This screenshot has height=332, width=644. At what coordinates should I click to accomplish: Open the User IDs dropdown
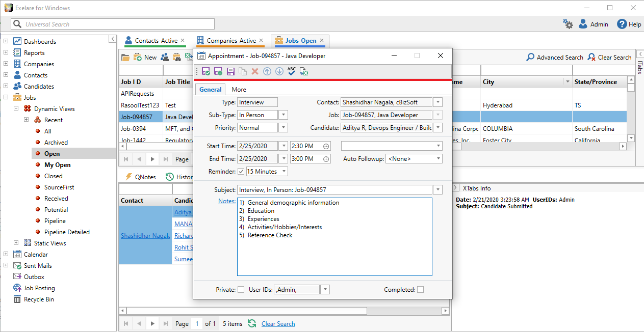(x=325, y=290)
